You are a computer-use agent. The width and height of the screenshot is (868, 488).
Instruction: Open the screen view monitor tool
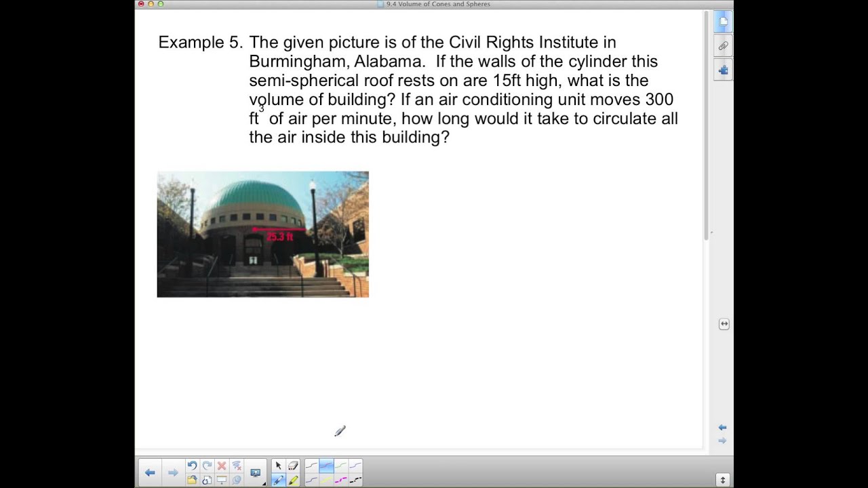pyautogui.click(x=256, y=472)
